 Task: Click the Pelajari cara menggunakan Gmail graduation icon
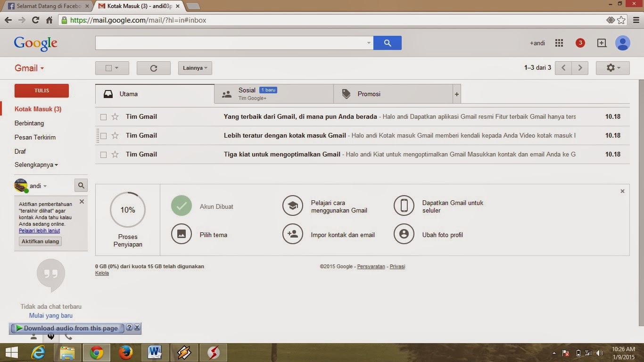(x=293, y=206)
